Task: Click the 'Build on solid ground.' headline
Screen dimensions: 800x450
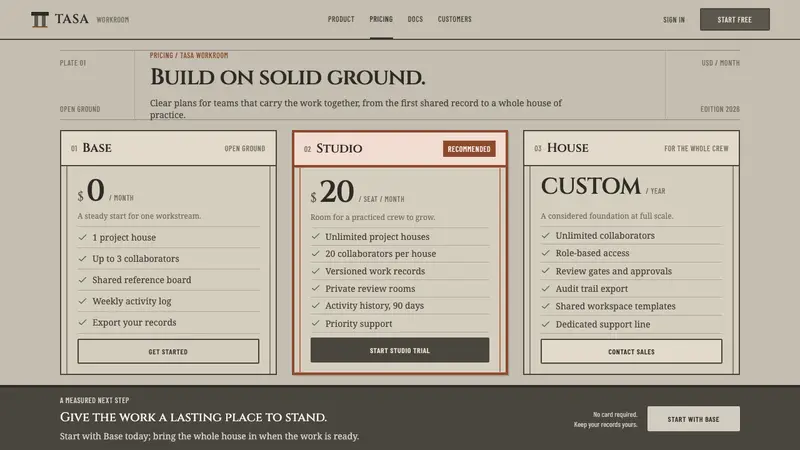Action: tap(287, 78)
